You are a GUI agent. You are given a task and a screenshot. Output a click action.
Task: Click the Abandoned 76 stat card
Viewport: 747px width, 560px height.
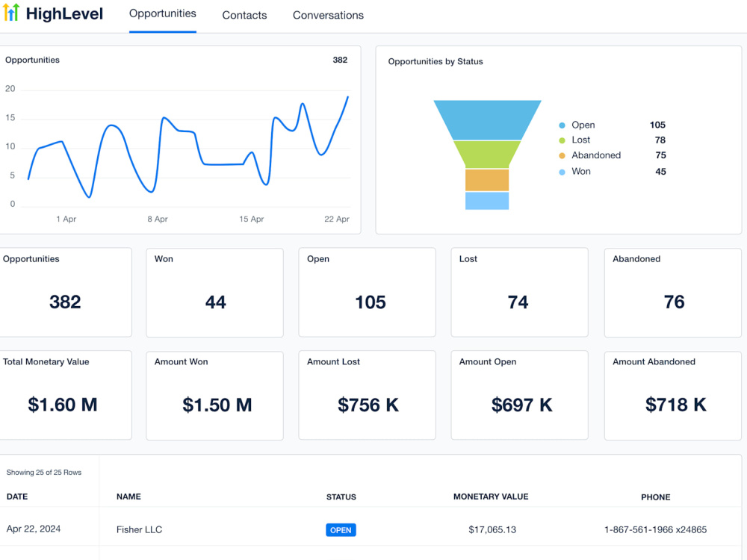point(673,293)
